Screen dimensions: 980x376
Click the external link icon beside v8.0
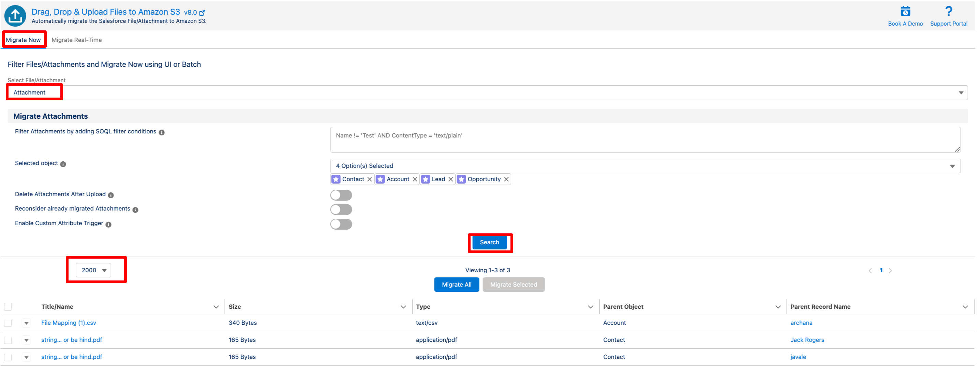coord(203,13)
